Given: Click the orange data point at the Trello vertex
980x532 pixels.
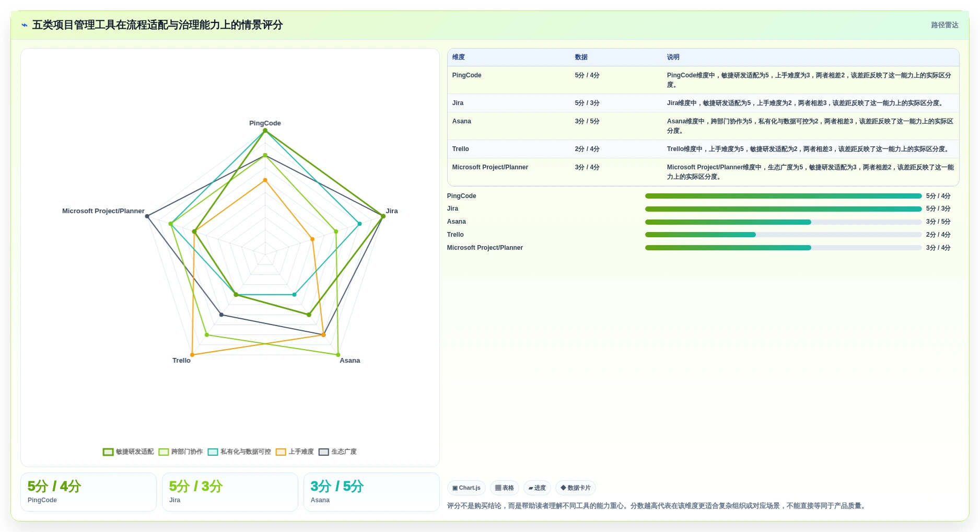Looking at the screenshot, I should click(x=192, y=355).
